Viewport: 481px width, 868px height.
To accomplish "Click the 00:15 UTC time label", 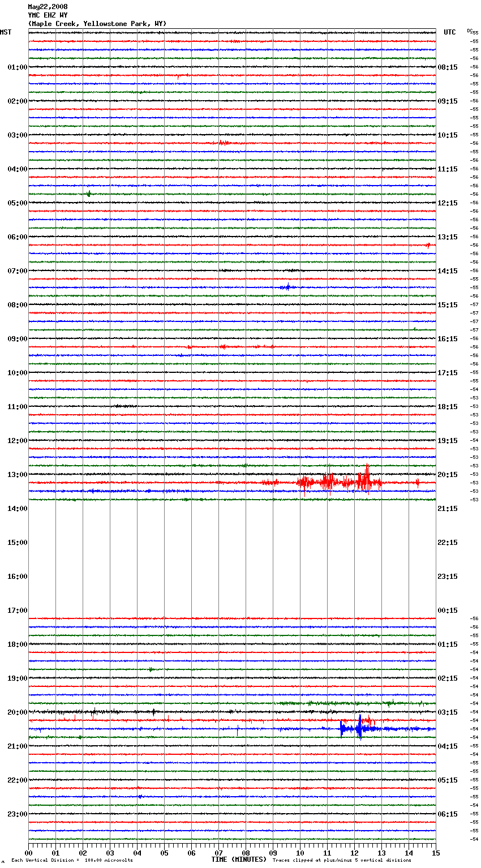I will coord(448,611).
